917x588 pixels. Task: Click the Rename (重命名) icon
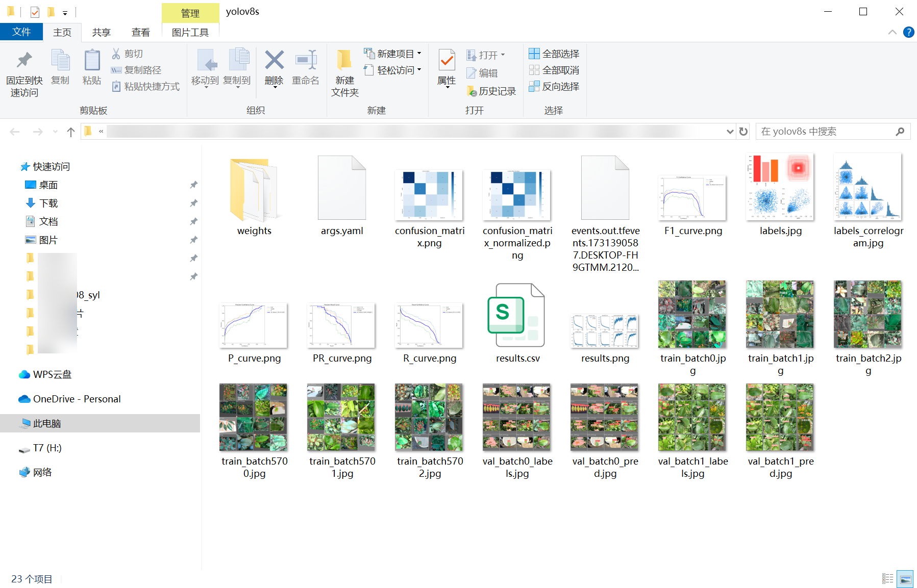click(306, 61)
